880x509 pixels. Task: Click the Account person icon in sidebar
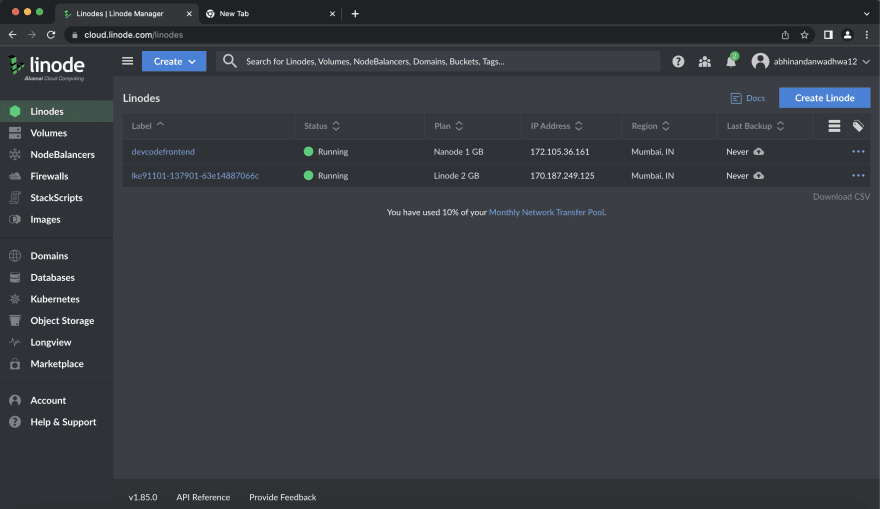point(15,400)
